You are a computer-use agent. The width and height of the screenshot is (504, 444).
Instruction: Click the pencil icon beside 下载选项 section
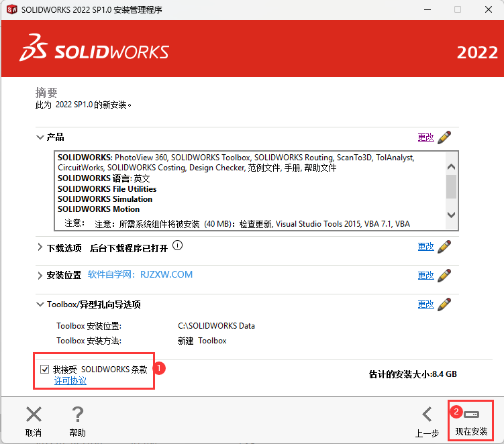tap(444, 247)
